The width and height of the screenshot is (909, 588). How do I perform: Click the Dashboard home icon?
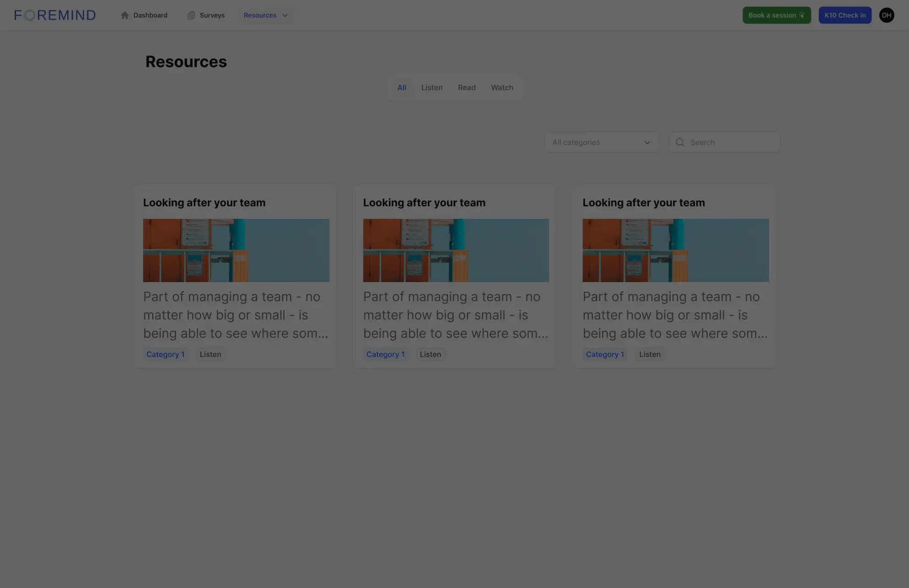click(x=125, y=15)
